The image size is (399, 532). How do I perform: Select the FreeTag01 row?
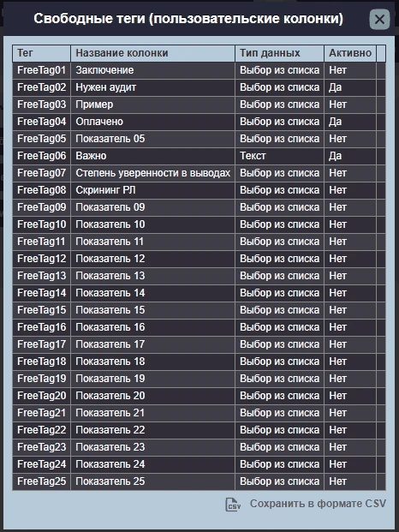pos(199,70)
